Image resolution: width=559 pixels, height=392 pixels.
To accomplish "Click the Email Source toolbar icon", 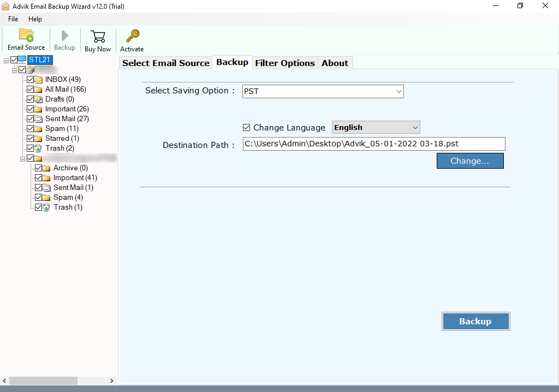I will pos(26,35).
